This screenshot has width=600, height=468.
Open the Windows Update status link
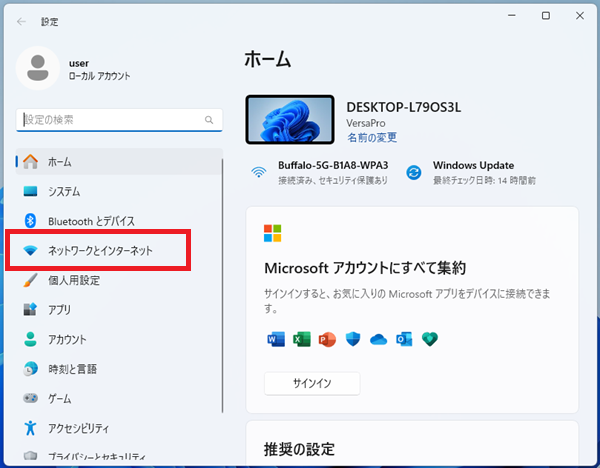[x=471, y=172]
